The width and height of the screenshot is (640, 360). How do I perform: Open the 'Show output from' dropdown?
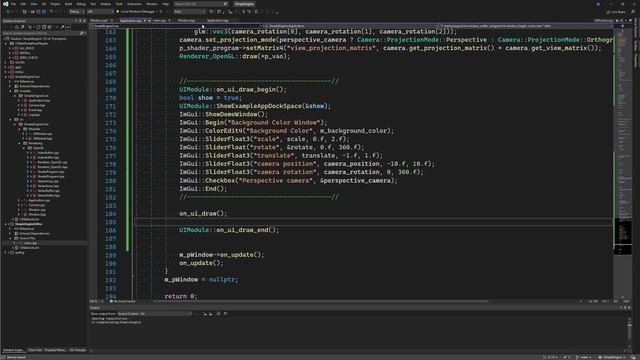click(154, 313)
